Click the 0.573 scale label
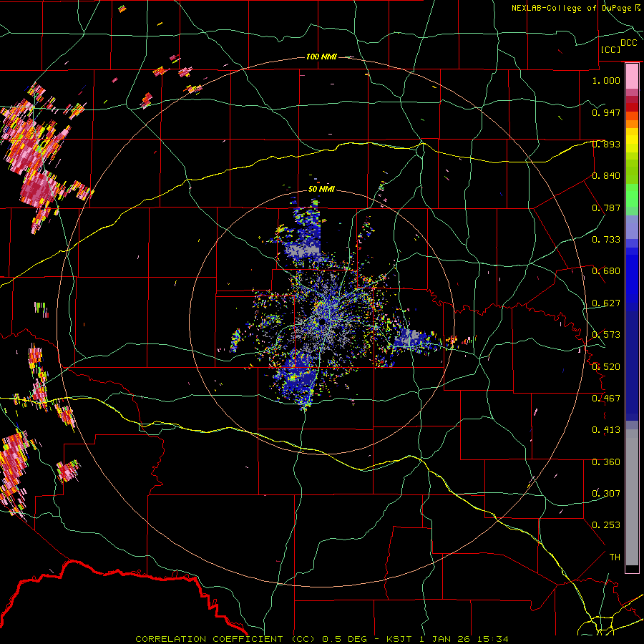Viewport: 644px width, 644px height. [x=606, y=335]
